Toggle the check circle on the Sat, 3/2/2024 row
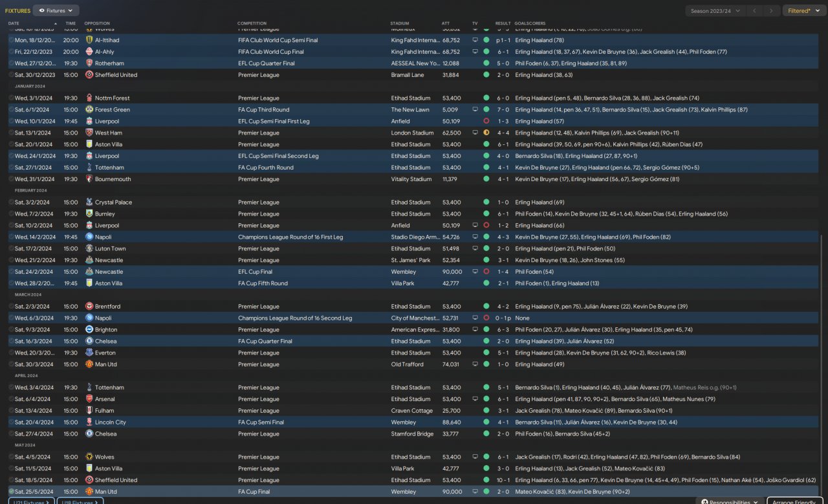Image resolution: width=828 pixels, height=504 pixels. tap(12, 203)
